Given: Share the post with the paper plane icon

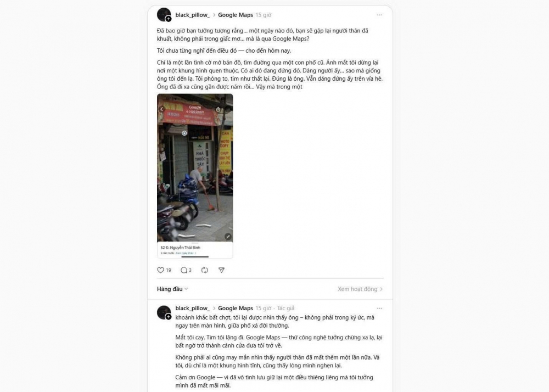Looking at the screenshot, I should [222, 270].
